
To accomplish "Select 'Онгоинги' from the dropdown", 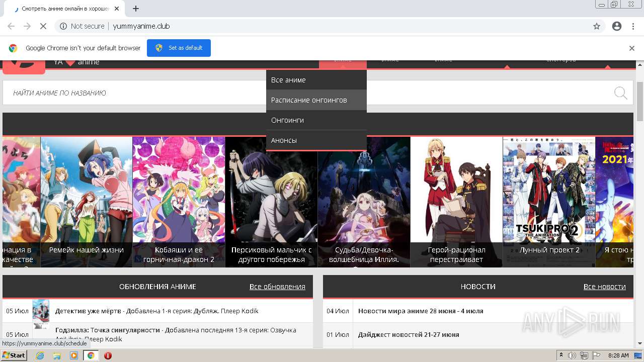I will [316, 120].
